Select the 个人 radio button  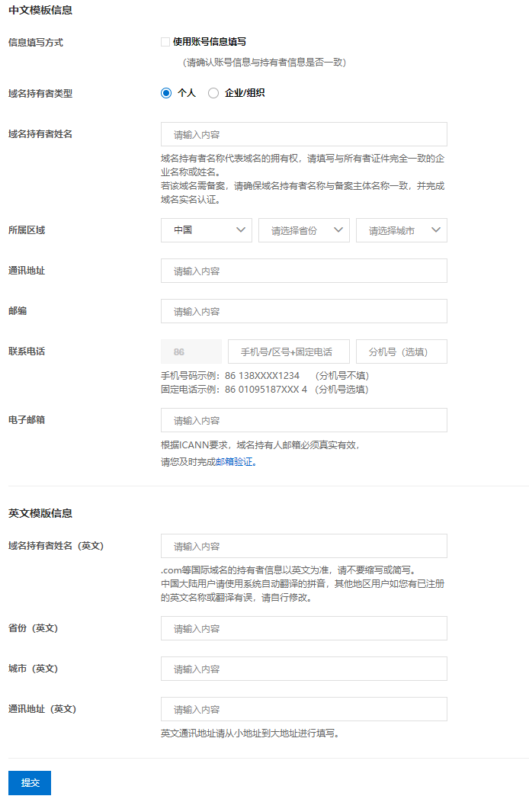[166, 93]
